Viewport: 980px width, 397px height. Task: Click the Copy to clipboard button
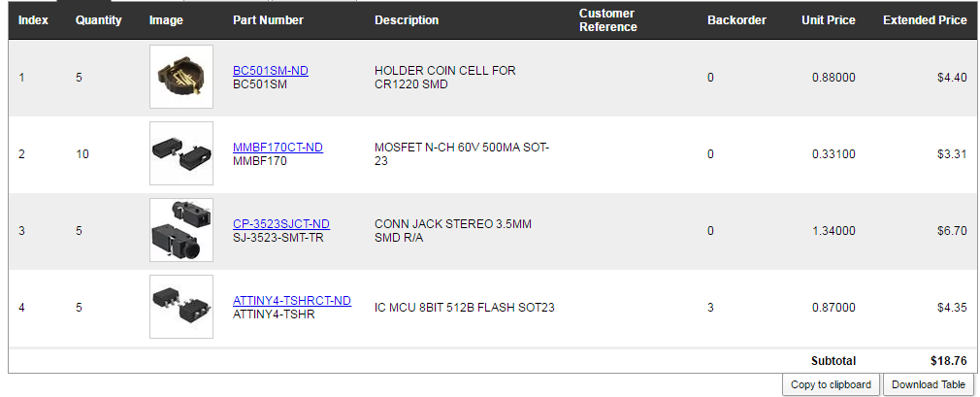(832, 384)
